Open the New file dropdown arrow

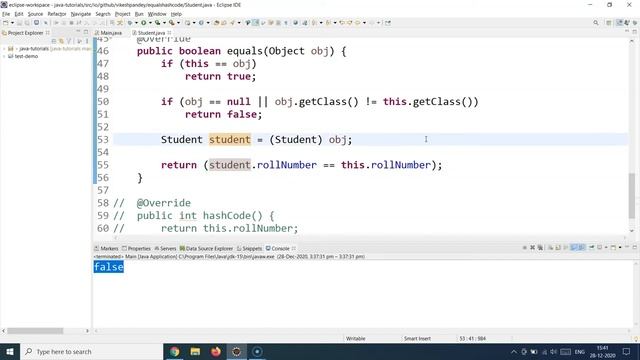pos(12,23)
